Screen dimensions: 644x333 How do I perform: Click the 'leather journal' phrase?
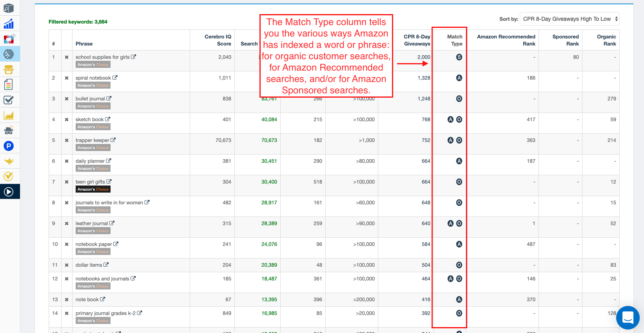coord(92,224)
